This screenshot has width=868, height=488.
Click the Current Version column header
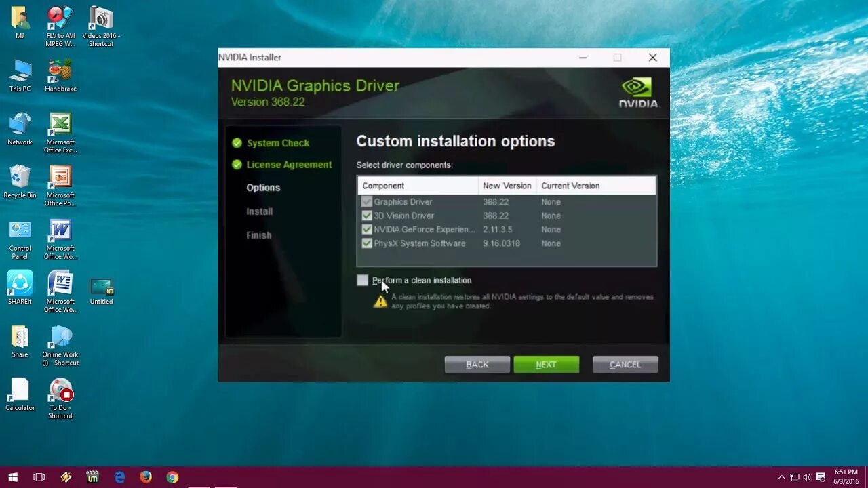(596, 186)
